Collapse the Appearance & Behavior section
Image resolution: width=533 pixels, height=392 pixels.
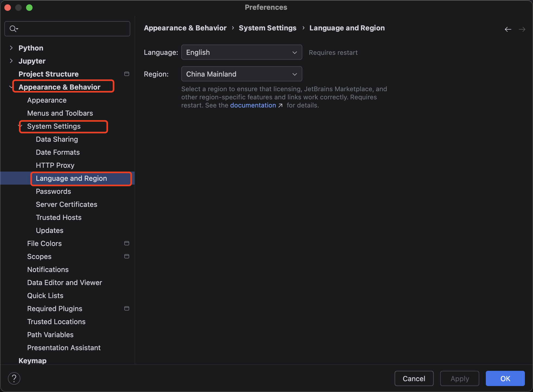click(11, 87)
